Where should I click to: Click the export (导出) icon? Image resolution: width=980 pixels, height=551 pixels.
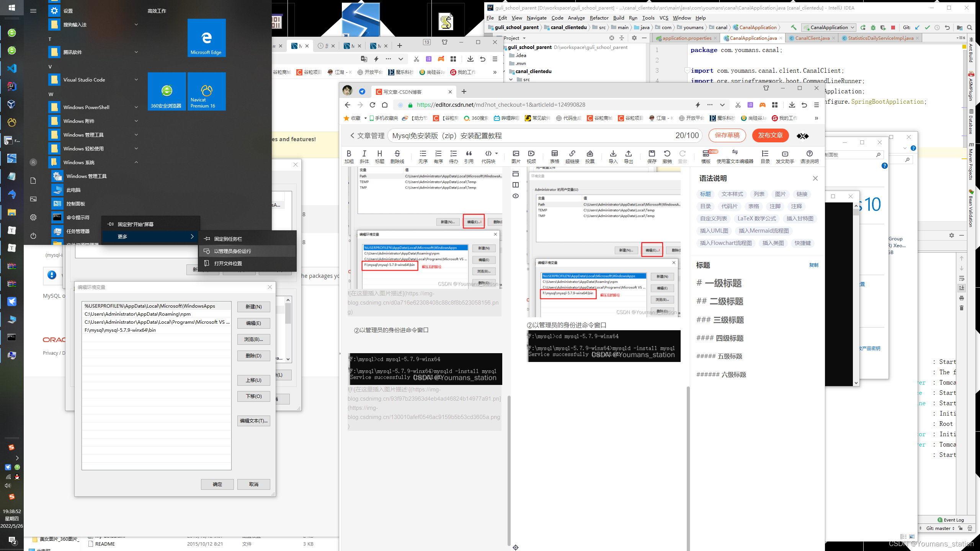coord(628,156)
